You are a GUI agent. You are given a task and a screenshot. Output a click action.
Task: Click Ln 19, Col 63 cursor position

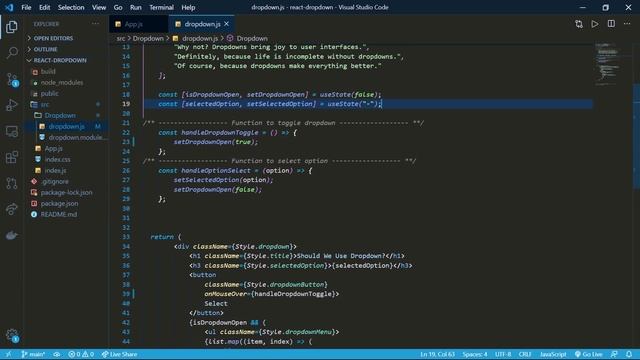438,354
